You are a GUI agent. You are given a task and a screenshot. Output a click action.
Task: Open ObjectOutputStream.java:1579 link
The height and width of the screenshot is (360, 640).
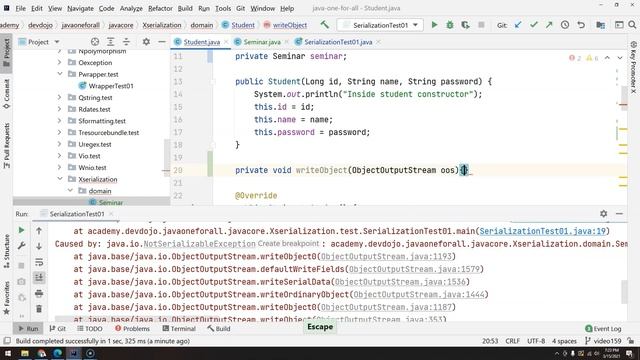[x=414, y=269]
